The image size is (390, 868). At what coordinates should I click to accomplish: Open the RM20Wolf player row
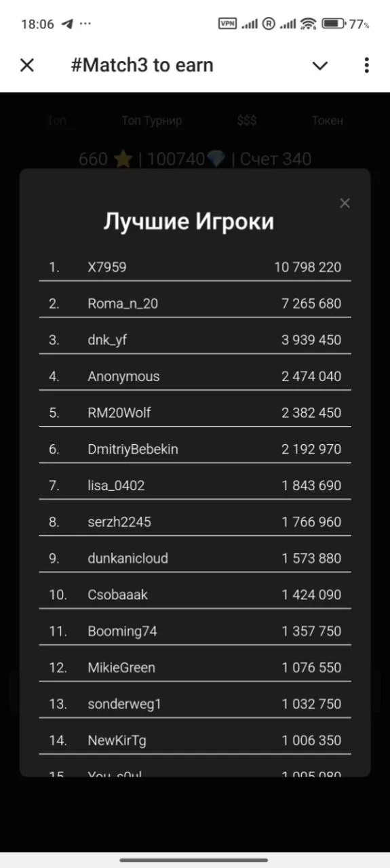(x=195, y=413)
